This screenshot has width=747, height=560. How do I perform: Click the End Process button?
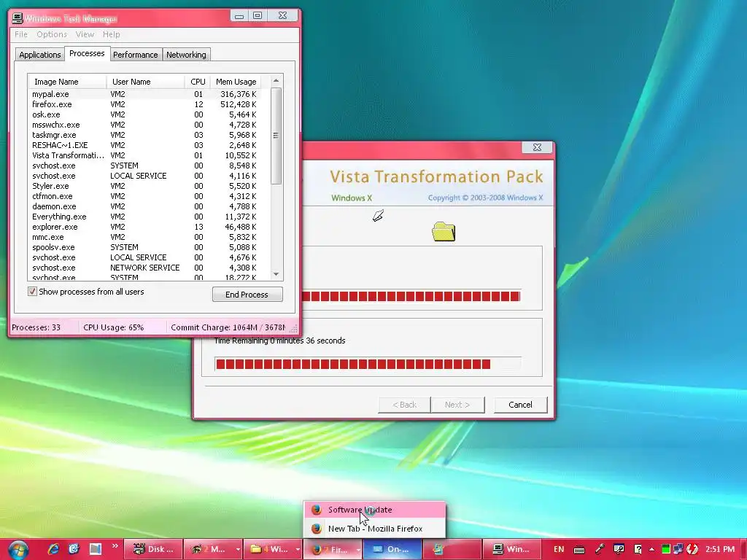(x=247, y=295)
